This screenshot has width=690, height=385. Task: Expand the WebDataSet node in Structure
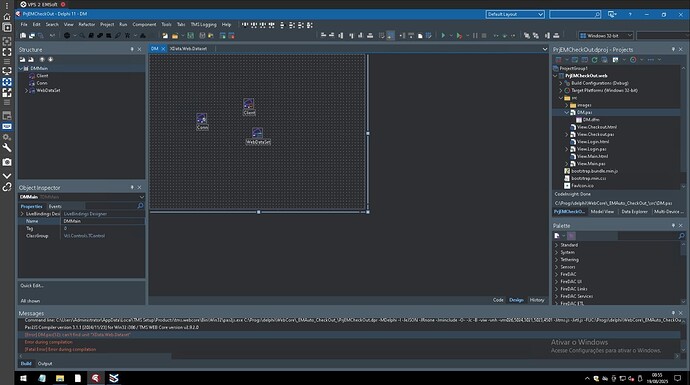point(26,90)
